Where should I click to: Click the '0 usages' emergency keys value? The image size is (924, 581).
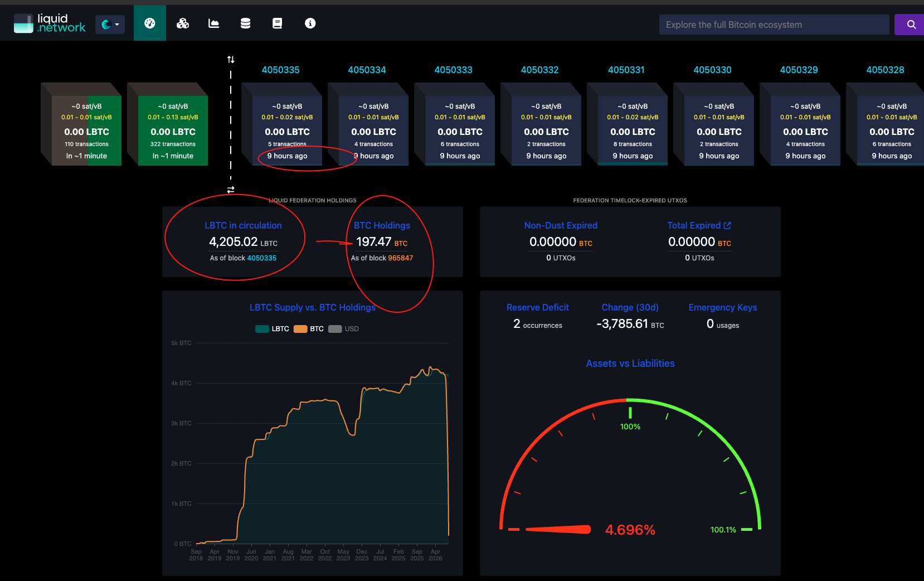pos(723,324)
